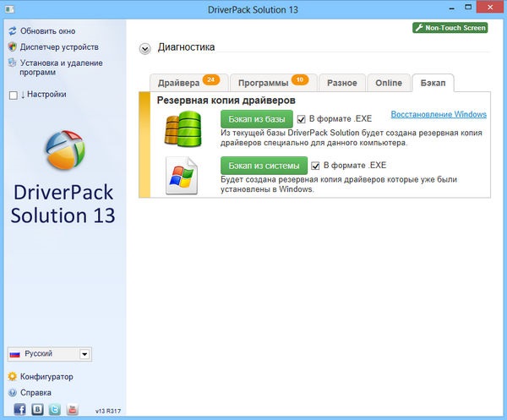Click the Резервная копия драйверов heading
The width and height of the screenshot is (507, 420).
[x=226, y=101]
